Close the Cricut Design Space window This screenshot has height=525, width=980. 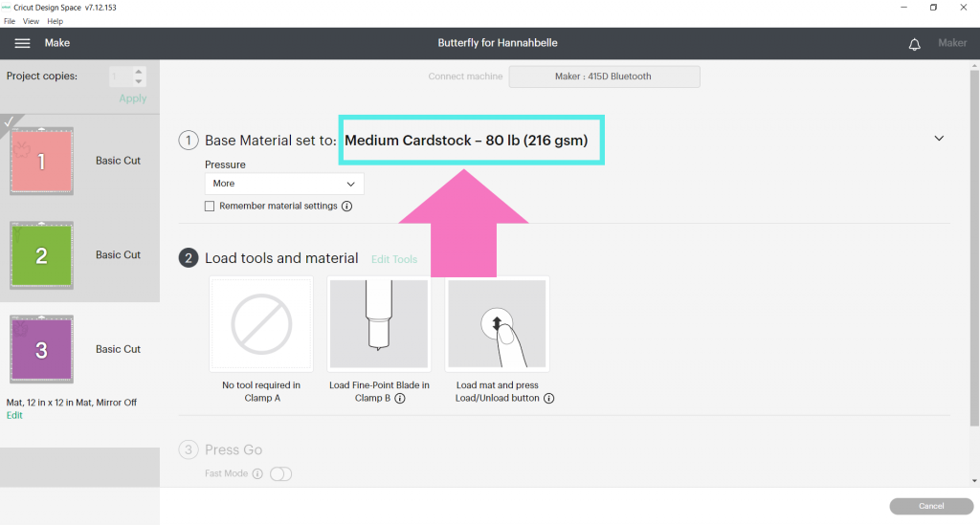coord(963,8)
